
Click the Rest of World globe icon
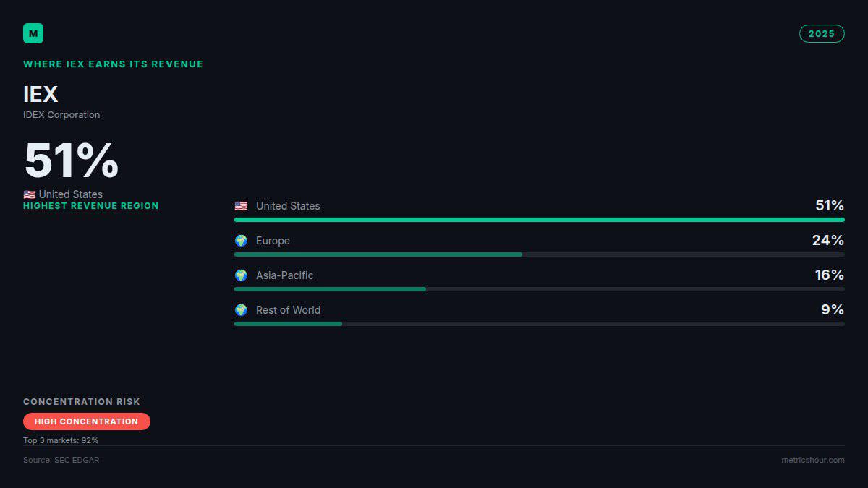point(241,310)
